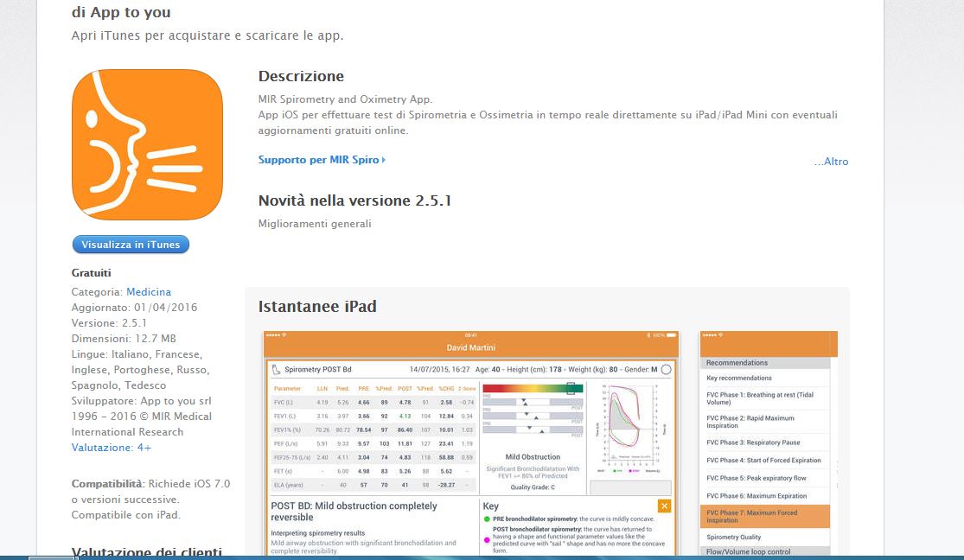The width and height of the screenshot is (964, 560).
Task: Click the Aggiornato: 01/04/2016 text
Action: click(135, 308)
